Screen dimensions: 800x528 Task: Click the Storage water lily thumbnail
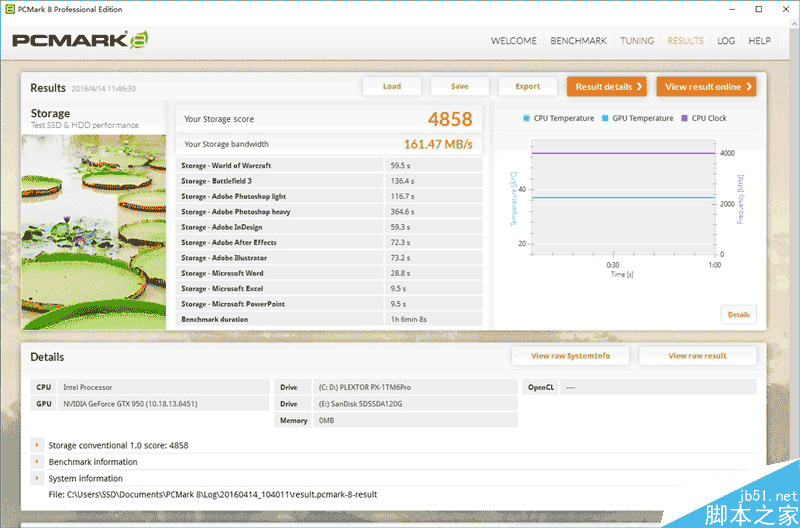click(95, 230)
